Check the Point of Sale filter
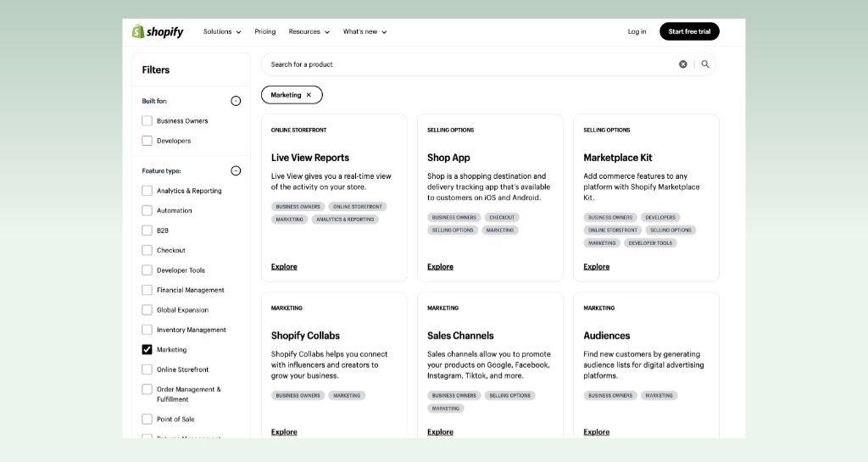Viewport: 868px width, 462px height. (147, 419)
